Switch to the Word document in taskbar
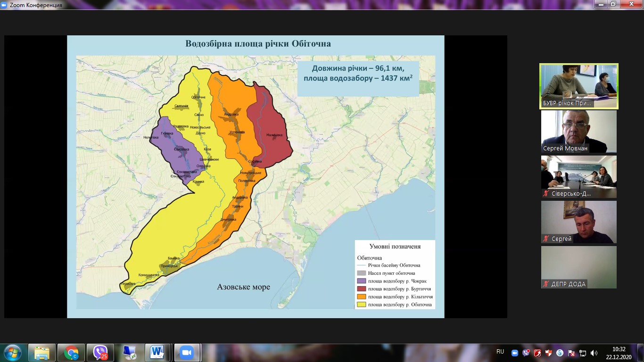 (157, 353)
